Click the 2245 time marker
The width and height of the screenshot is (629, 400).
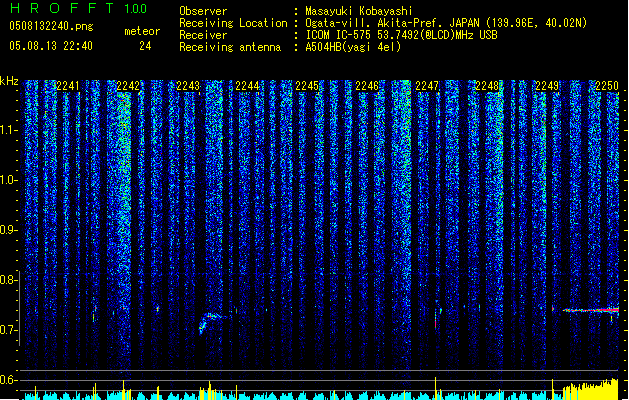[x=307, y=86]
